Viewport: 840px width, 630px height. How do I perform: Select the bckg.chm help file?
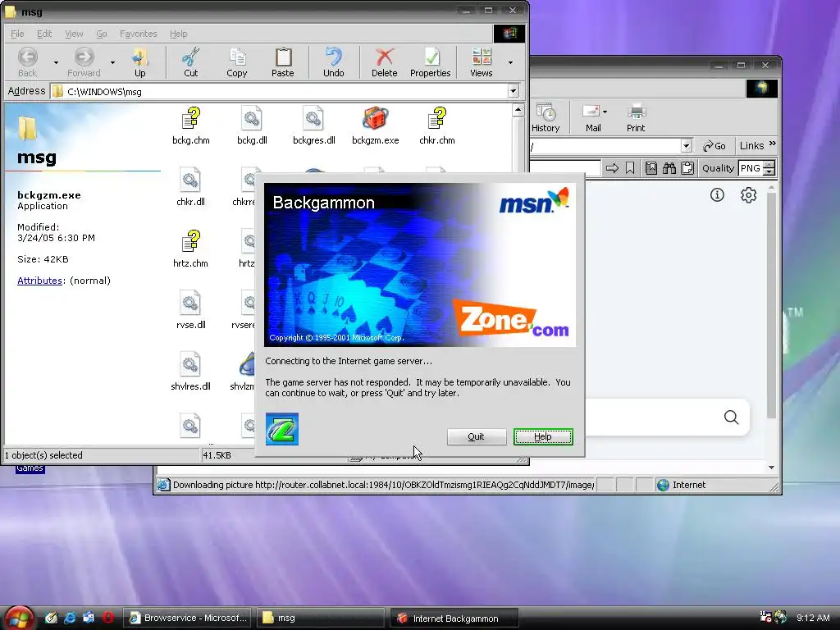190,126
